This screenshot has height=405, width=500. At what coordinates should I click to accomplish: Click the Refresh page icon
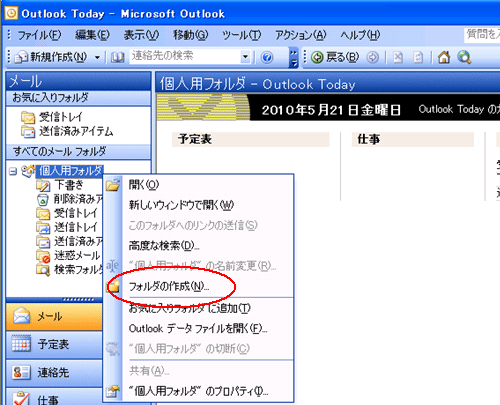pos(418,58)
